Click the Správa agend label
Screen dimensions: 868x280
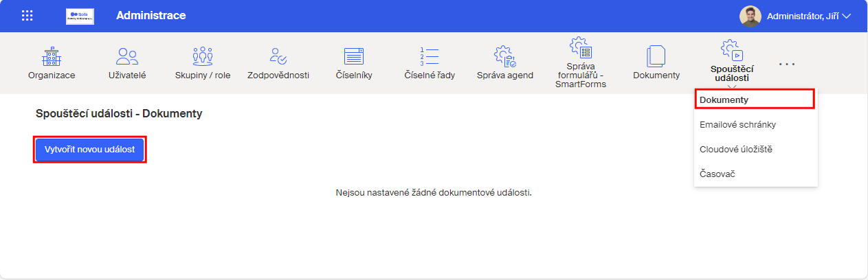[505, 75]
